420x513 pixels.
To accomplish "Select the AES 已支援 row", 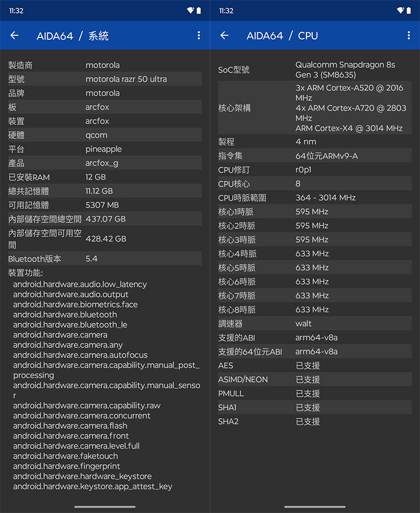I will 314,365.
